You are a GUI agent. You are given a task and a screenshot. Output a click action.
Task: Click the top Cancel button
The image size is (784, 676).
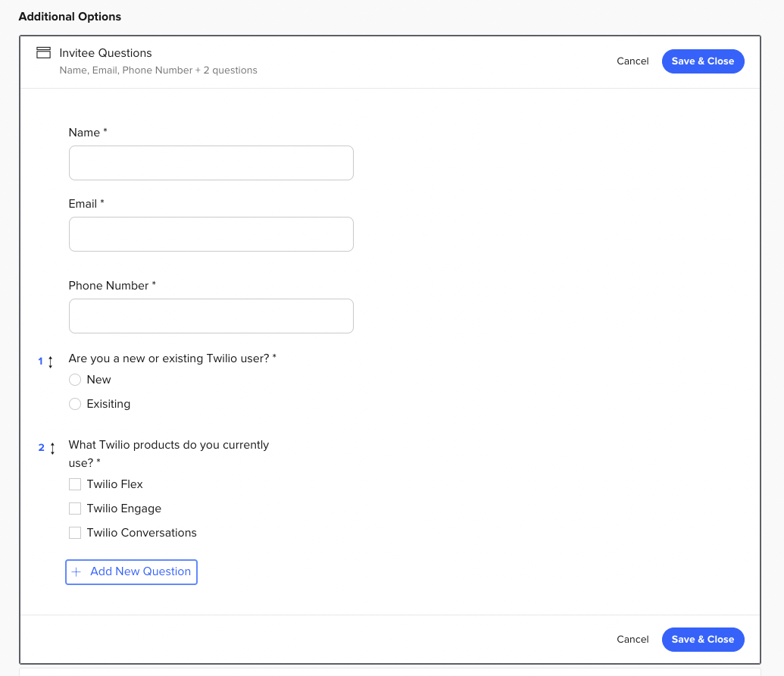(x=633, y=61)
